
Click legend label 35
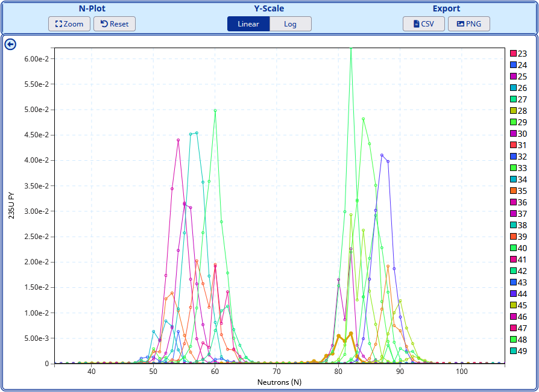522,191
